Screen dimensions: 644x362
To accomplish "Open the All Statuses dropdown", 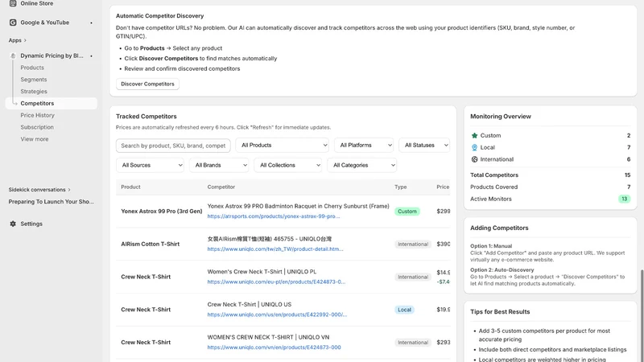I will click(x=424, y=146).
